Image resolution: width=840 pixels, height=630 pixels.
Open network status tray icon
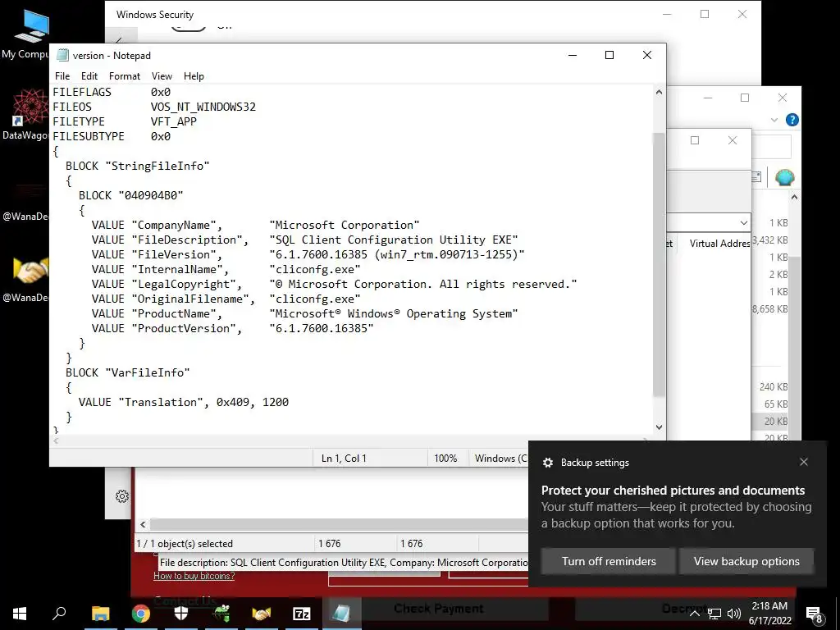tap(714, 614)
